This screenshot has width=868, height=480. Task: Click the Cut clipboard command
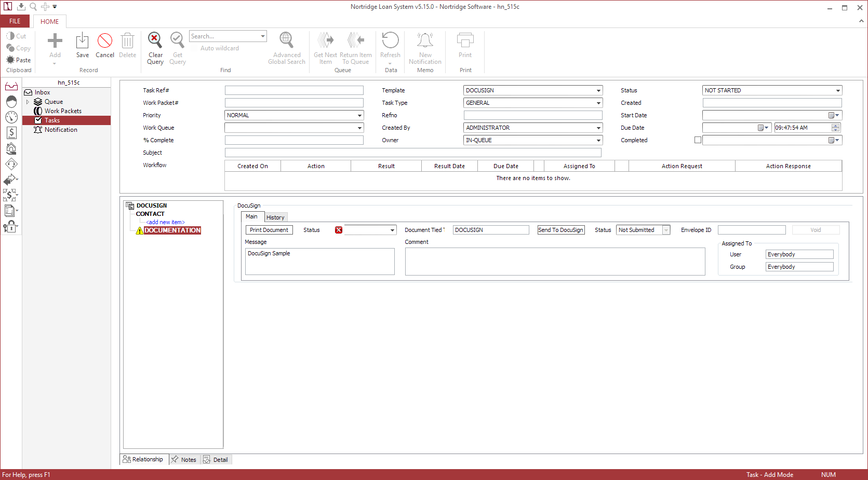coord(16,36)
